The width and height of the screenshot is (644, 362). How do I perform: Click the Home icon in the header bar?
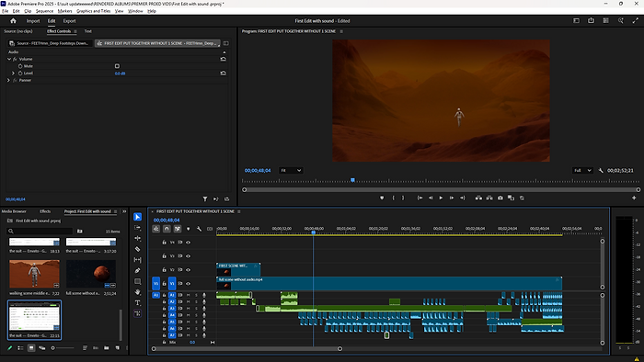[x=13, y=21]
